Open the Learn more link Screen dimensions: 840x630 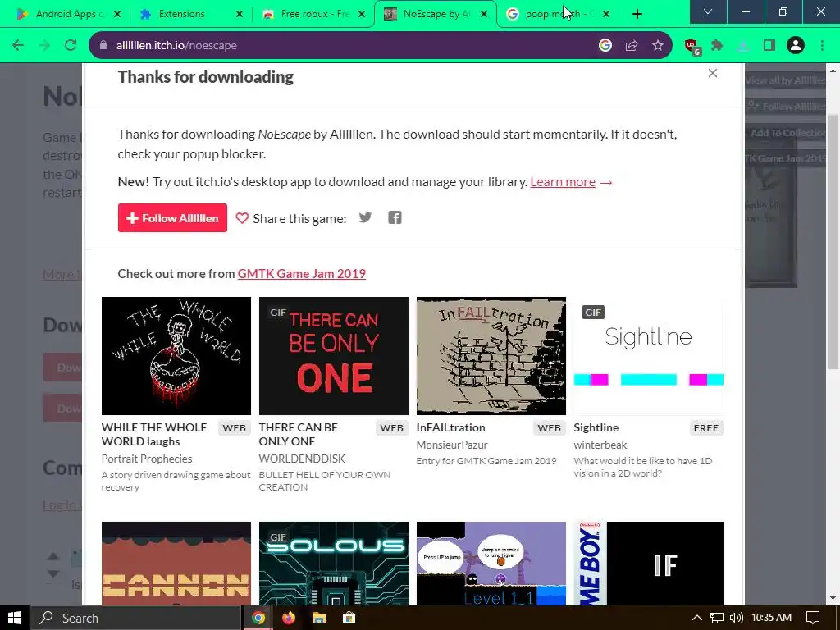point(563,182)
